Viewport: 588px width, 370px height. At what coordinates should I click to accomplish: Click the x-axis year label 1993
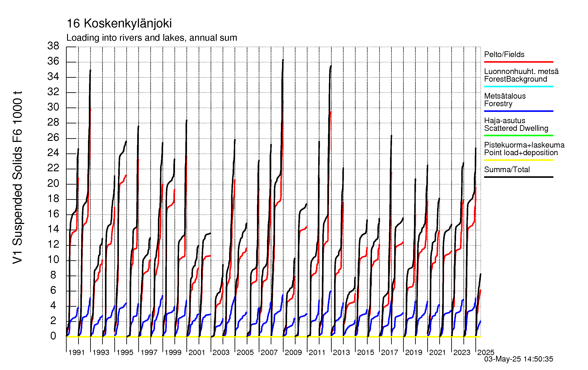[101, 352]
